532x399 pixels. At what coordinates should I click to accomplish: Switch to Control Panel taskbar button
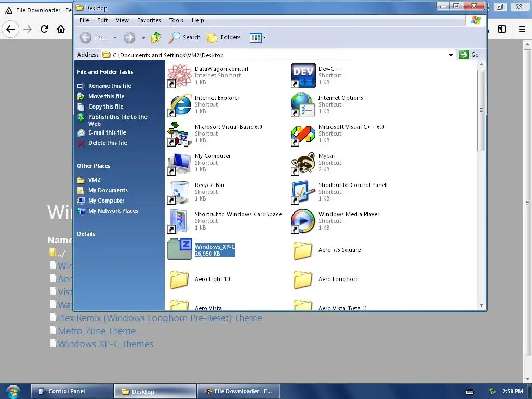(x=72, y=392)
